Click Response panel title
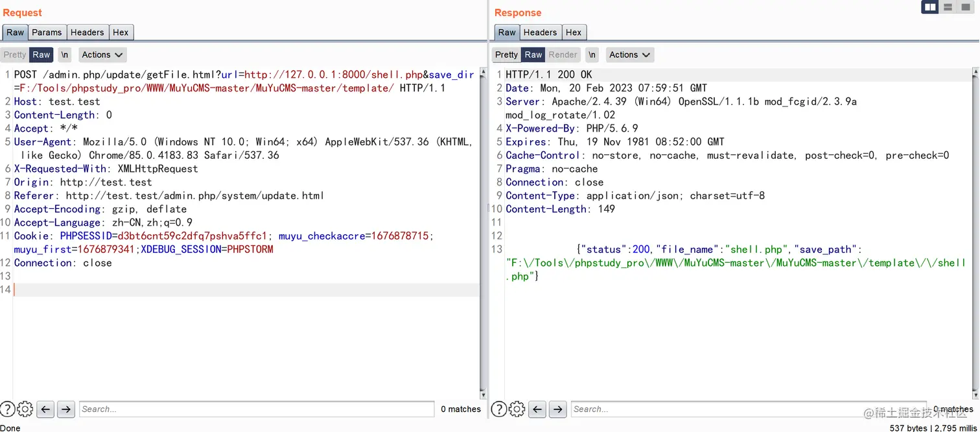980x432 pixels. point(518,12)
